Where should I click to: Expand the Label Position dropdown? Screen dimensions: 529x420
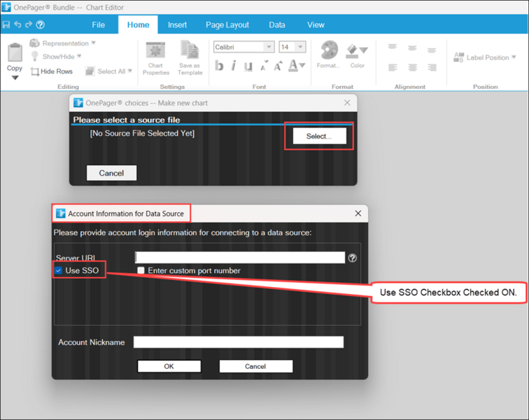click(x=514, y=57)
